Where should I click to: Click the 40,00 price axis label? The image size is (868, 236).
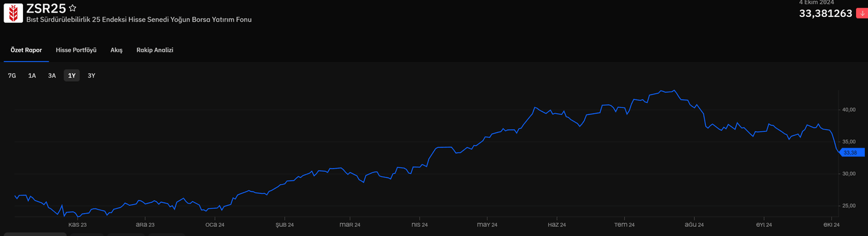tap(849, 110)
